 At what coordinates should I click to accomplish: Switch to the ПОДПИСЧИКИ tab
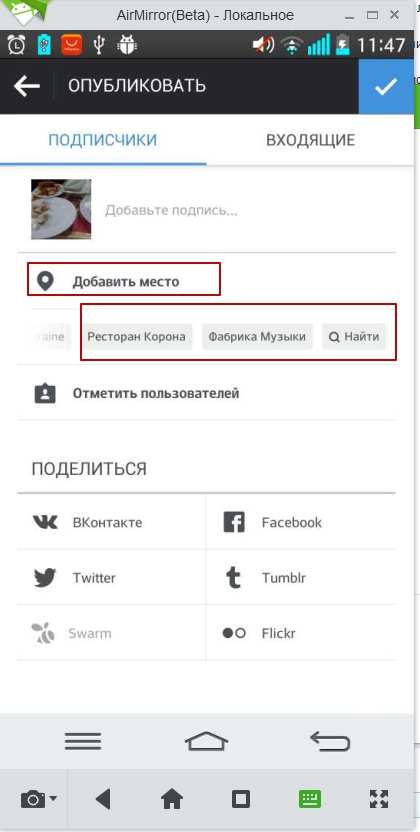(103, 140)
